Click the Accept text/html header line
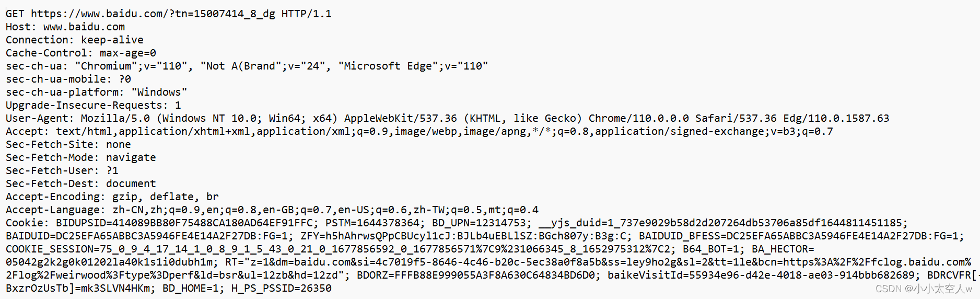 pyautogui.click(x=419, y=131)
